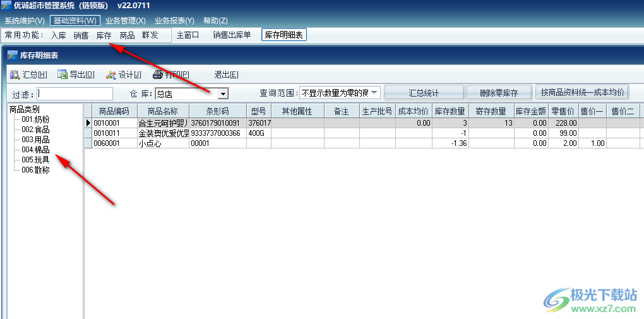Viewport: 644px width, 319px height.
Task: Click the retail price cell 99.00
Action: pyautogui.click(x=563, y=133)
